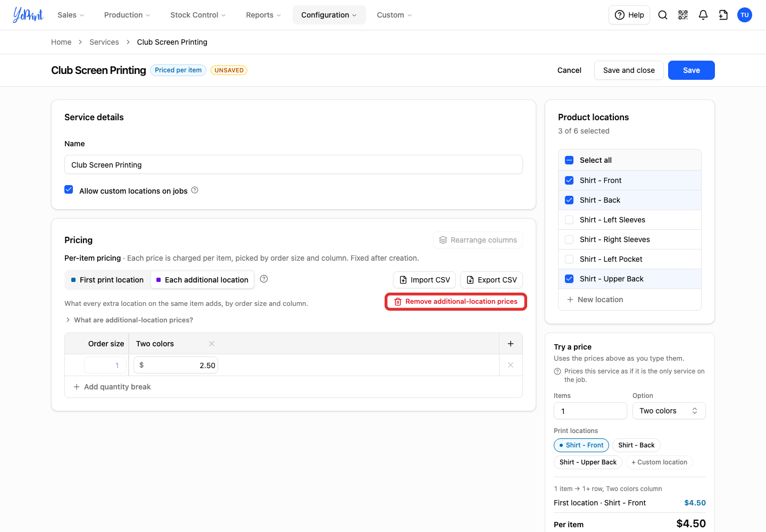This screenshot has height=532, width=766.
Task: Open the Stock Control menu
Action: [198, 15]
